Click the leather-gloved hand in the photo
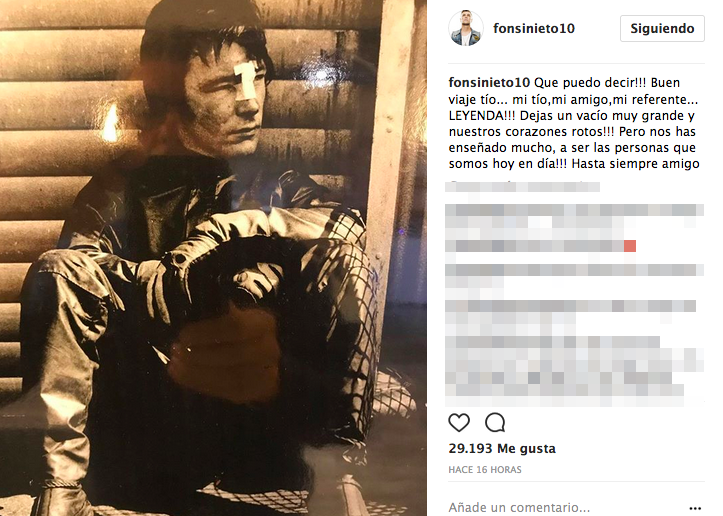The width and height of the screenshot is (723, 516). (258, 279)
